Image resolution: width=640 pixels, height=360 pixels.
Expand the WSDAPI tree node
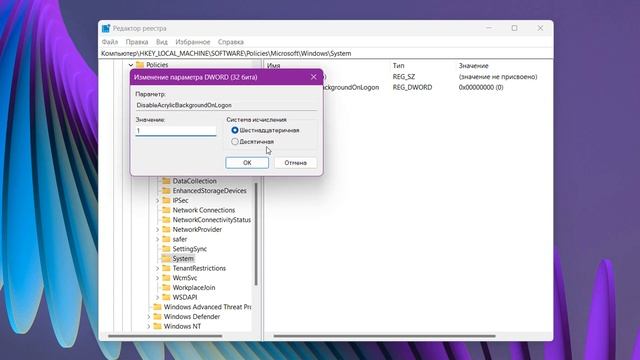[158, 297]
